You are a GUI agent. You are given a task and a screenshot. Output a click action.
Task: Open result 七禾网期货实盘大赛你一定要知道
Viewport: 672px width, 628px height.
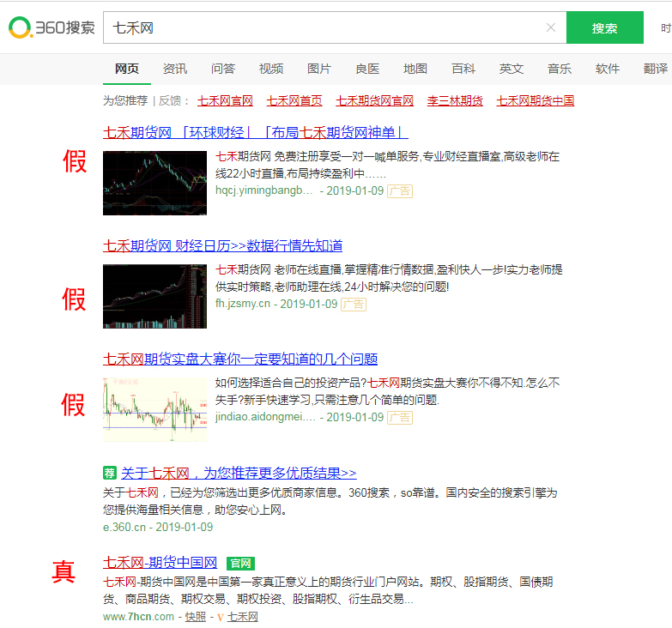tap(240, 359)
